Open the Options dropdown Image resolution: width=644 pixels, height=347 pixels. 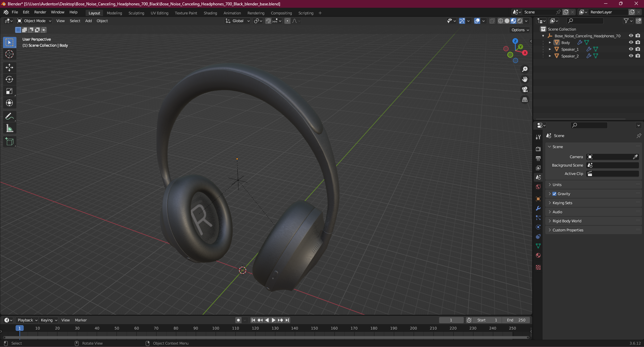pyautogui.click(x=520, y=30)
